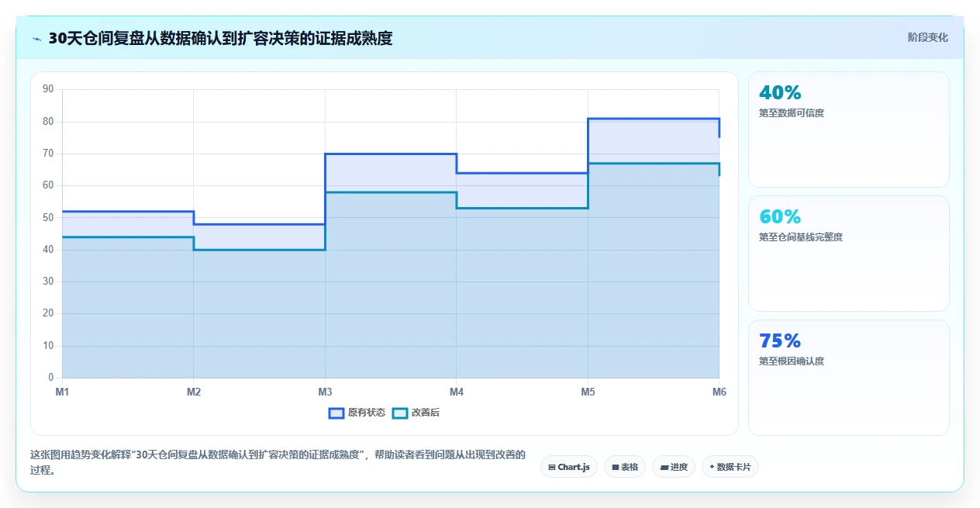Click the M2 x-axis label
This screenshot has height=508, width=980.
coord(194,392)
